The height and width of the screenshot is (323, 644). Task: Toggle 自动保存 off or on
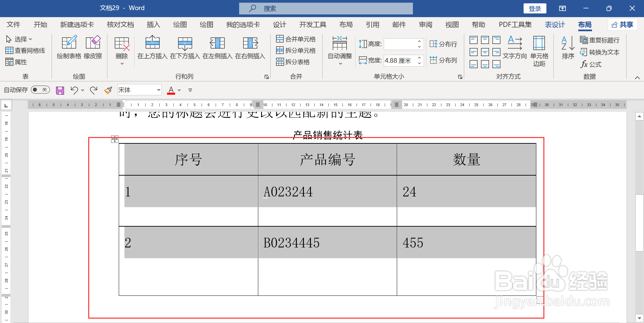pos(40,90)
